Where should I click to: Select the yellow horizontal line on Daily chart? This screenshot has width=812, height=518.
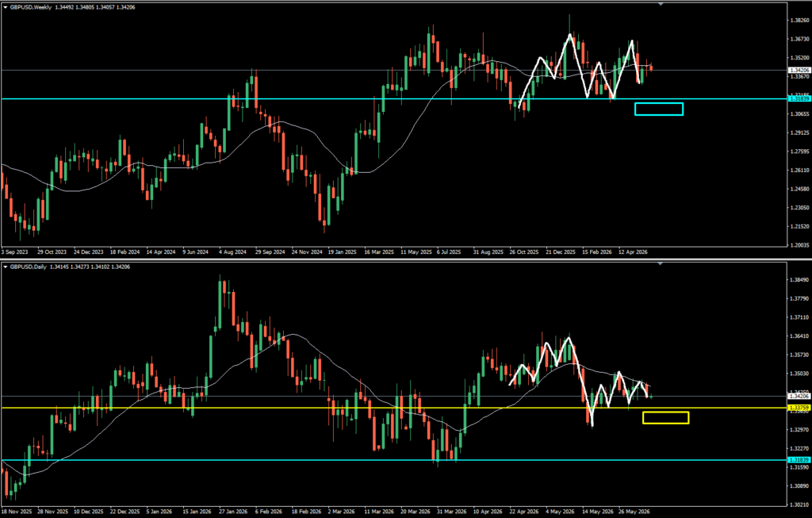coord(393,408)
